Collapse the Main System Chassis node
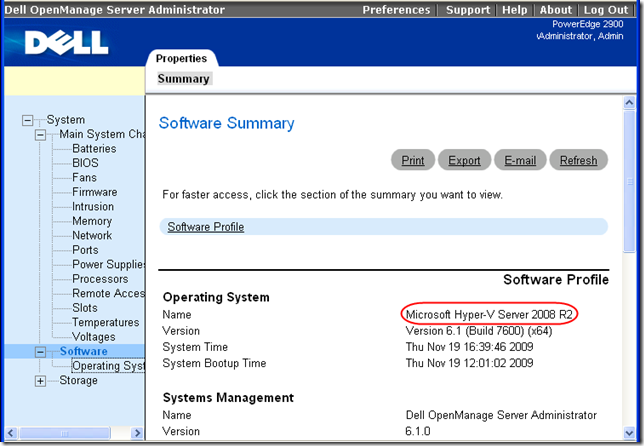 (x=40, y=135)
